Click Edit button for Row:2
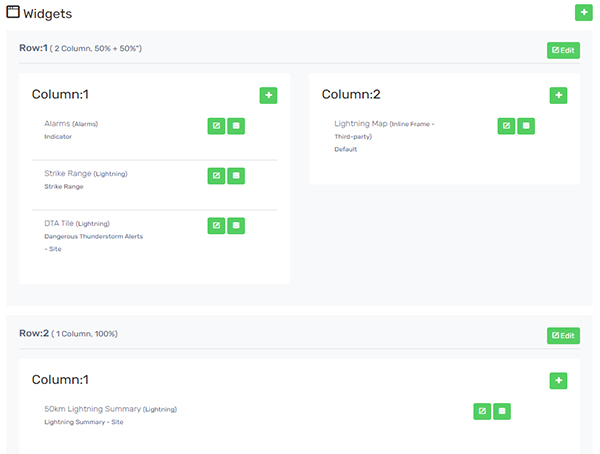Image resolution: width=600 pixels, height=454 pixels. point(563,336)
